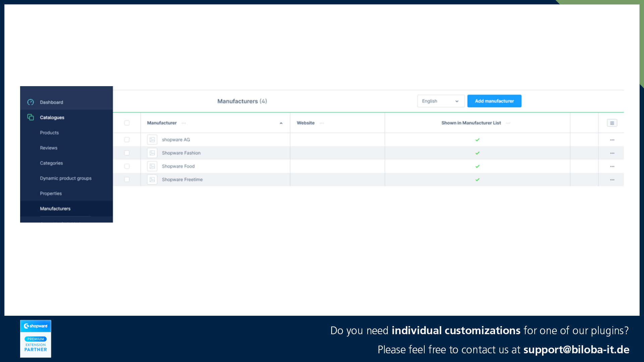The width and height of the screenshot is (644, 362).
Task: Toggle the select-all manufacturers checkbox
Action: click(127, 123)
